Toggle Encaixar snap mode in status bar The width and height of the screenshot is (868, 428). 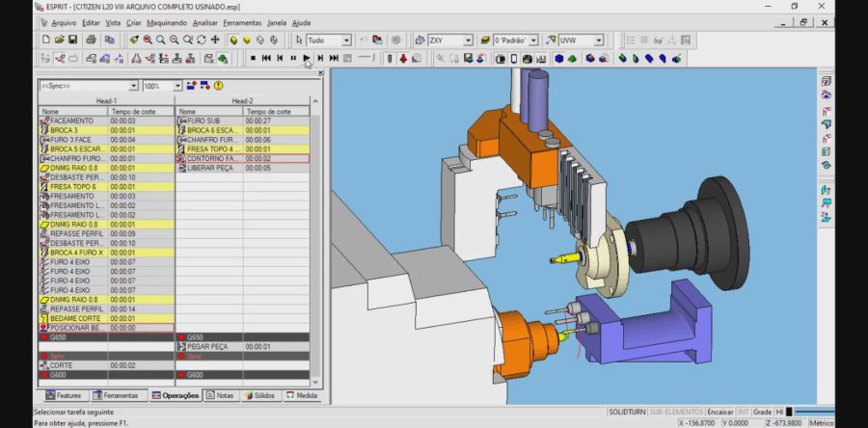click(719, 412)
